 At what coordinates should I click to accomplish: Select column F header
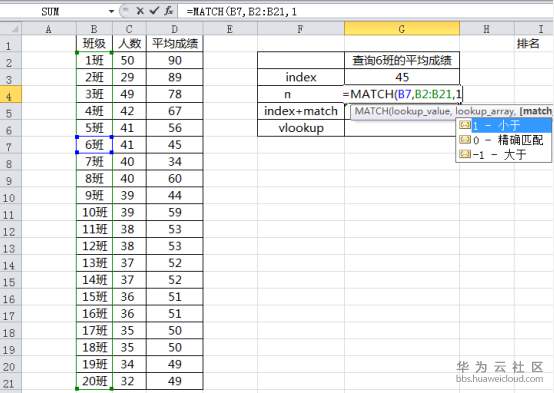pos(301,29)
